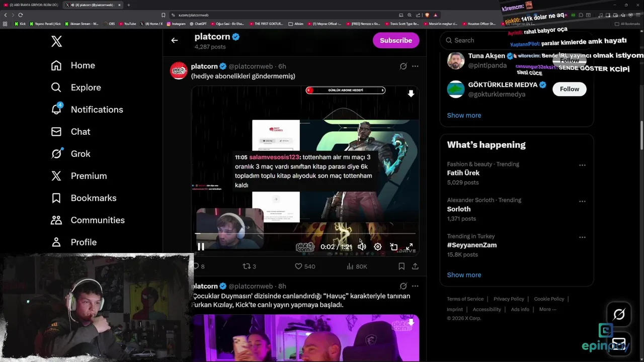Pause the playing video
The height and width of the screenshot is (362, 644).
point(201,246)
